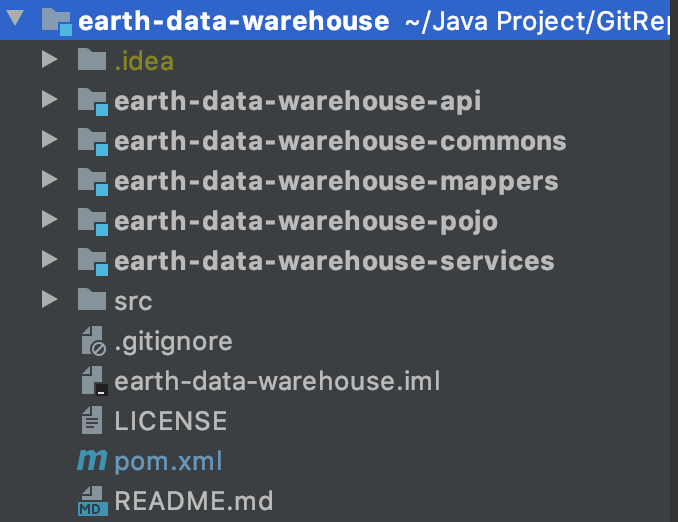
Task: Click the commons module folder icon
Action: 93,142
